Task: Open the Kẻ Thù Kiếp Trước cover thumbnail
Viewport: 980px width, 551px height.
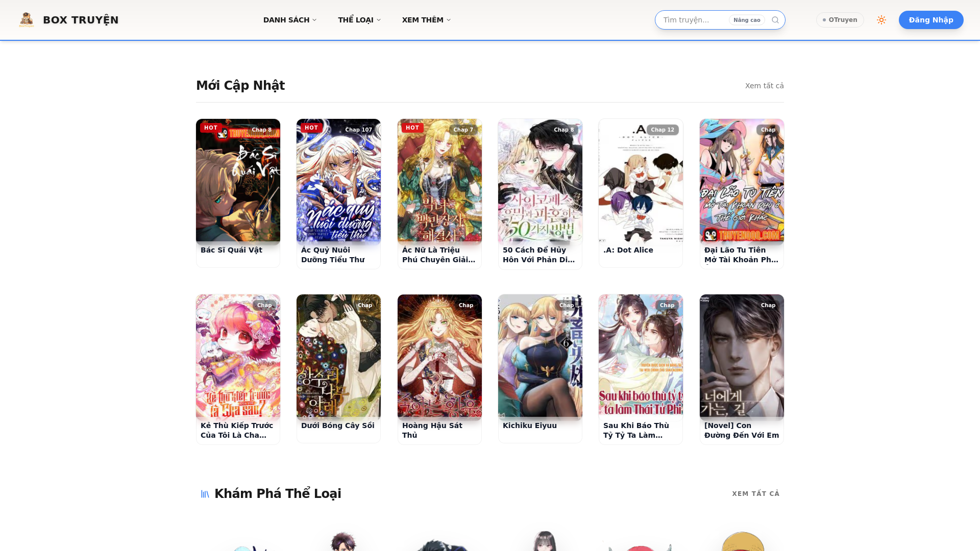Action: point(238,358)
